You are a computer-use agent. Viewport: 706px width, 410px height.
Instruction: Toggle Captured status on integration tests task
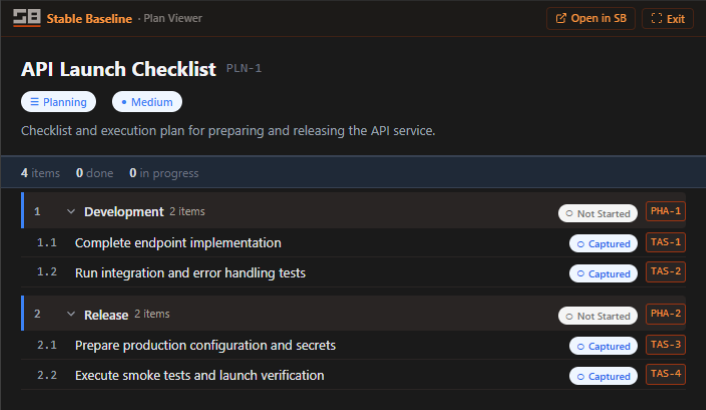603,273
